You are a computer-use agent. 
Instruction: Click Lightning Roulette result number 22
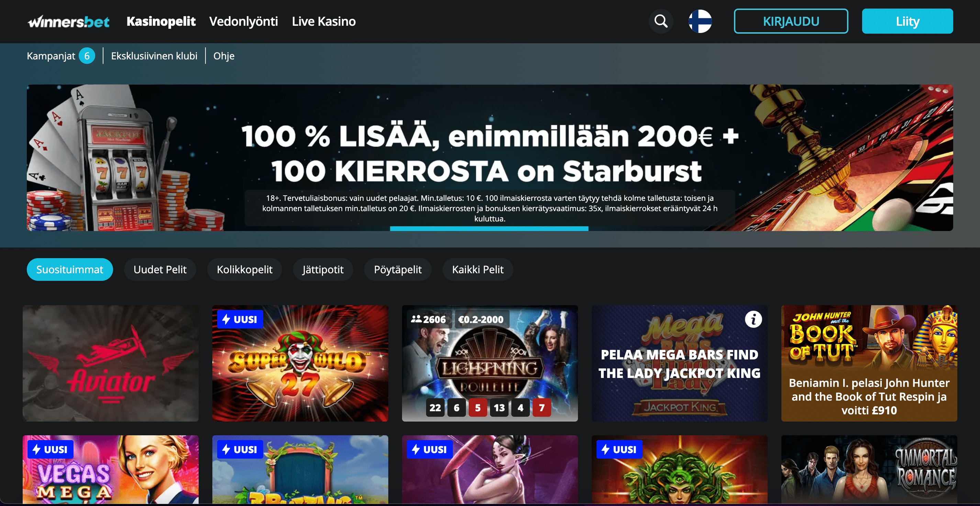435,407
